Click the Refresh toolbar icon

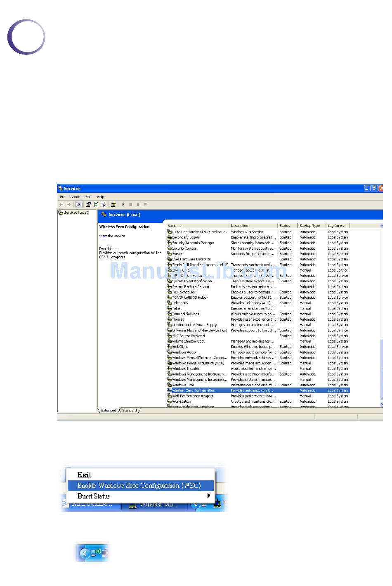[96, 204]
